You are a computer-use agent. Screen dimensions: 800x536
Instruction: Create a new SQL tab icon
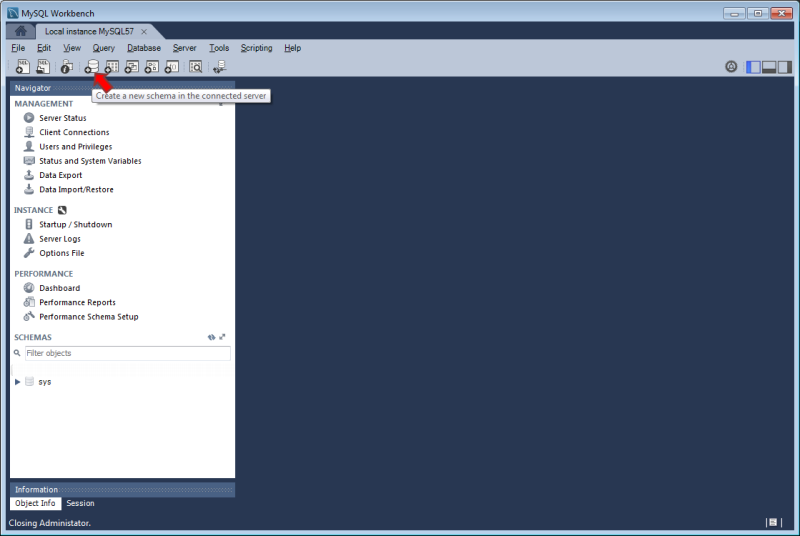[22, 66]
